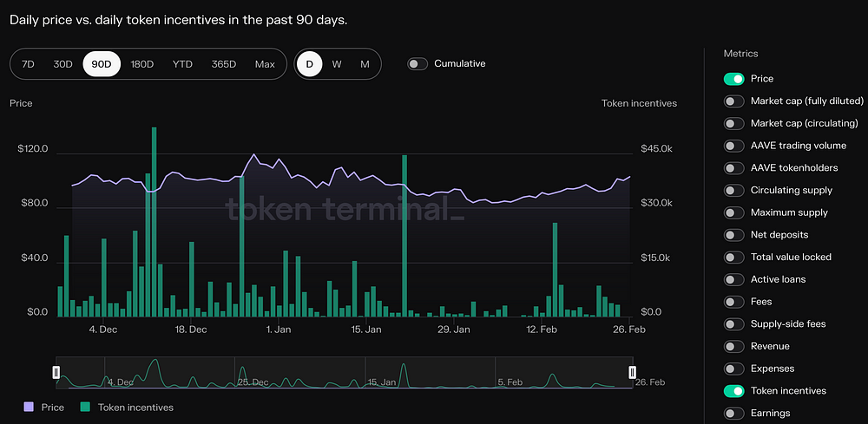Click the Price legend purple swatch

coord(29,408)
